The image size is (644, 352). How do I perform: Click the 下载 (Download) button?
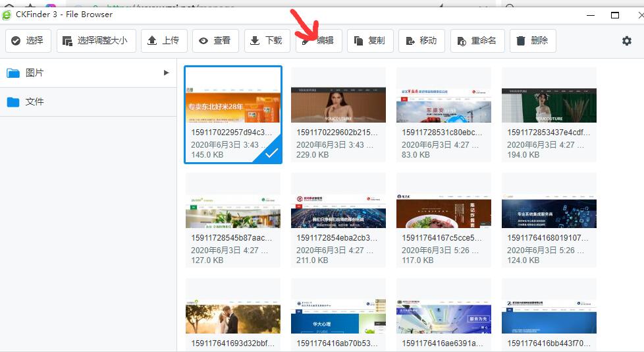click(267, 41)
